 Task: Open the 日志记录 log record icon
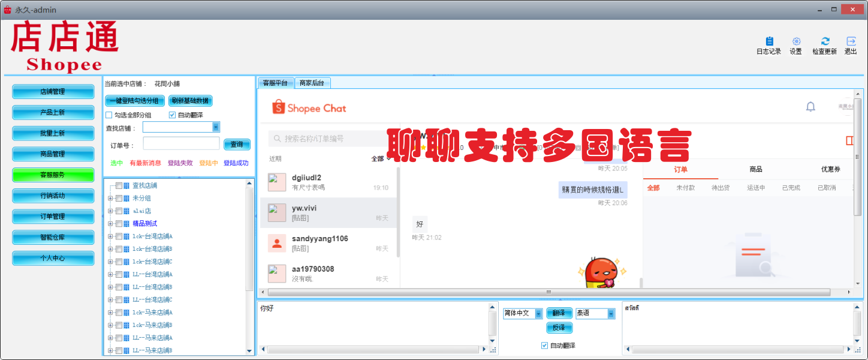(770, 41)
